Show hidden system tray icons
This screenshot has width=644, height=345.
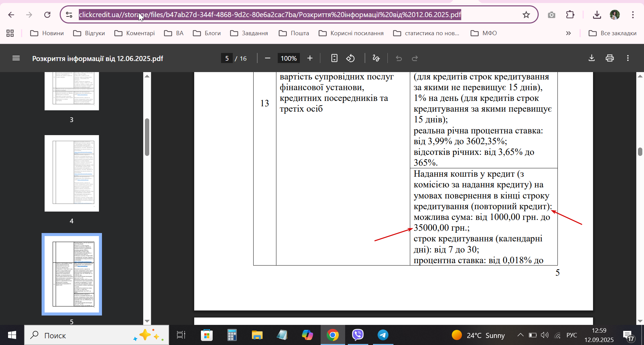pos(520,335)
